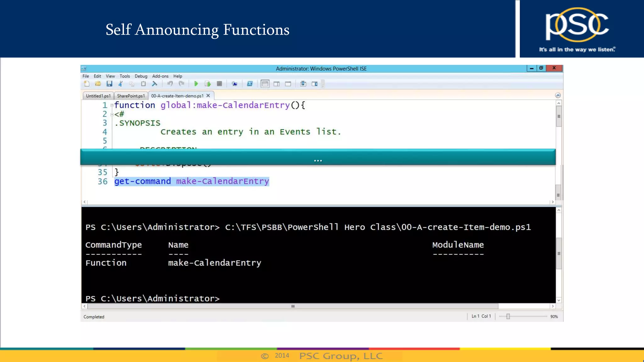
Task: Click the console pane scroll up arrow
Action: [559, 210]
